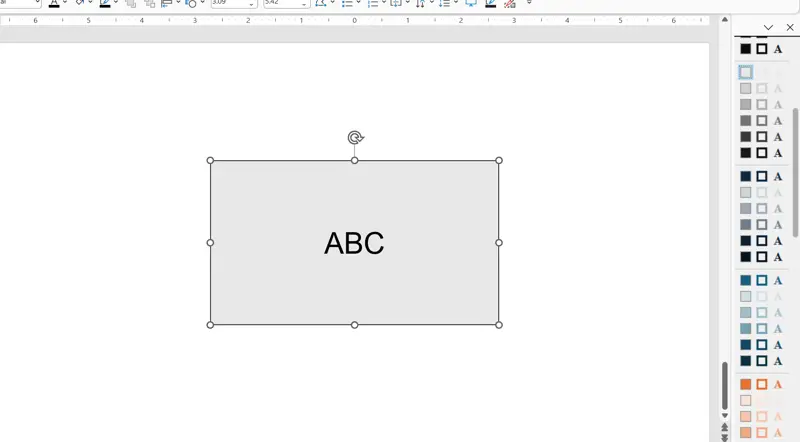Viewport: 800px width, 442px height.
Task: Click the rotate handle above the rectangle
Action: pos(355,137)
